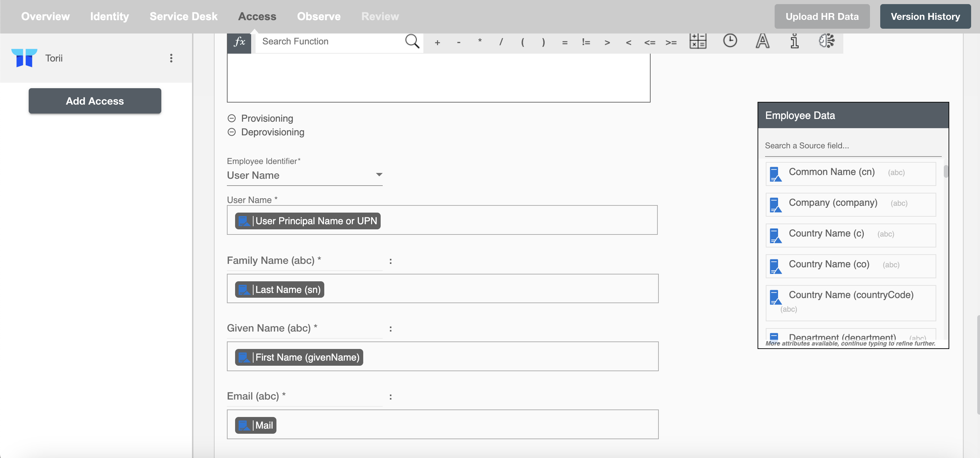
Task: Toggle the Provisioning option
Action: click(231, 118)
